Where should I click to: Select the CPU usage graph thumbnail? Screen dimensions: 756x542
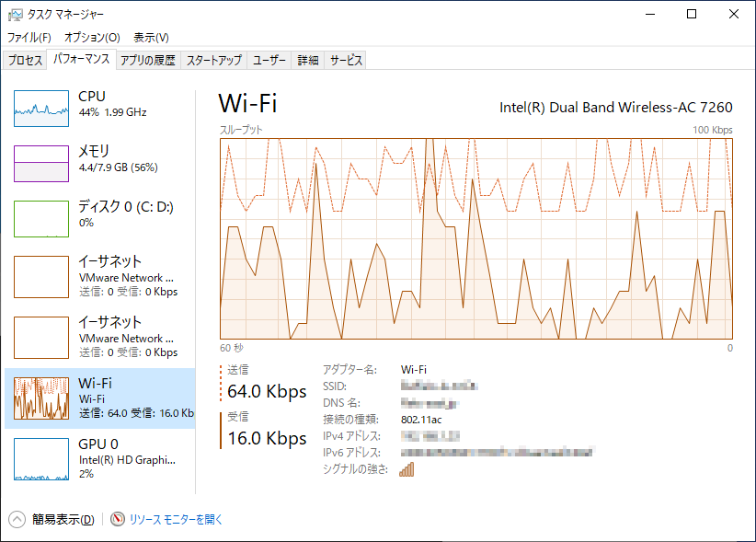coord(41,109)
